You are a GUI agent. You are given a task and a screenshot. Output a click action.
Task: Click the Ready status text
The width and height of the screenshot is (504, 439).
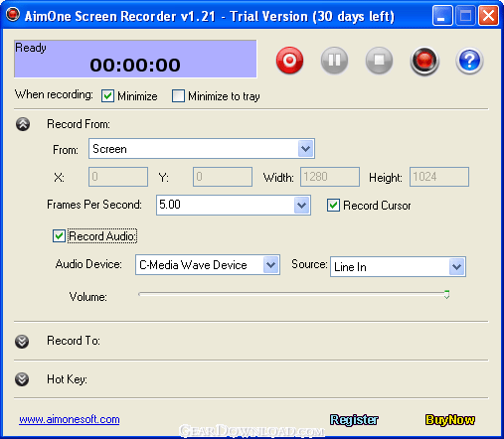point(31,48)
